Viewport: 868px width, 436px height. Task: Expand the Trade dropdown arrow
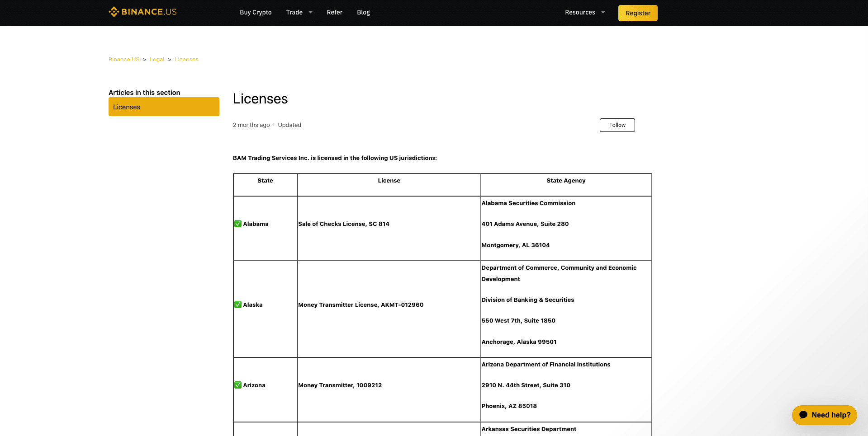click(310, 12)
